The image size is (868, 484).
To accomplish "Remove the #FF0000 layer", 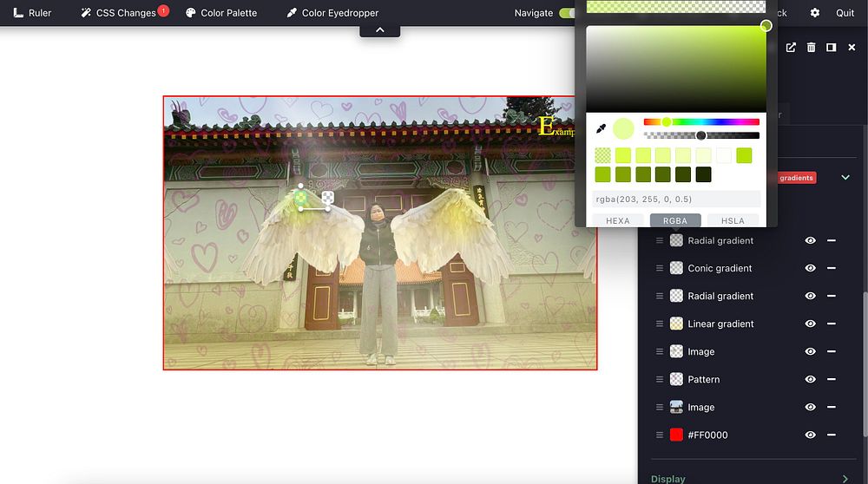I will [x=832, y=435].
